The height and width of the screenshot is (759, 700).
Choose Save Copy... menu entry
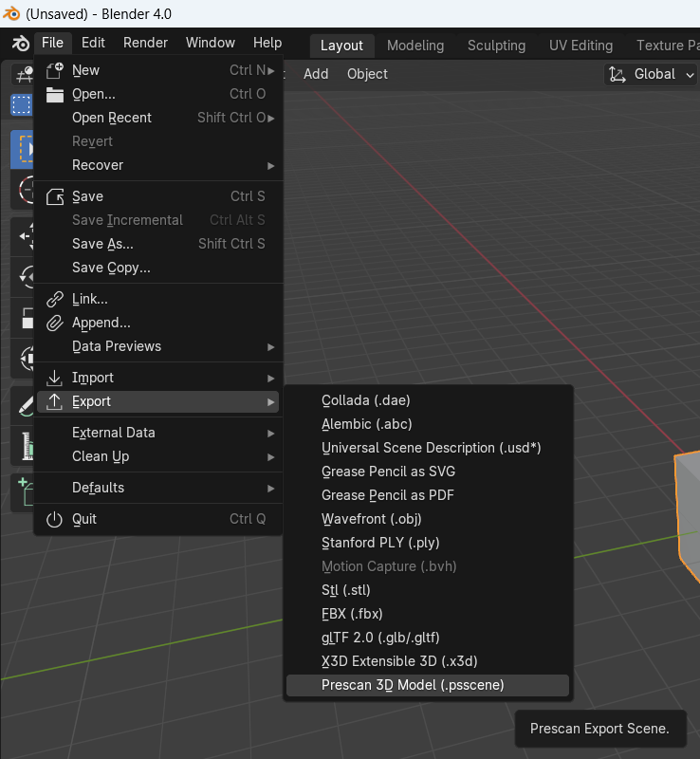[x=157, y=268]
